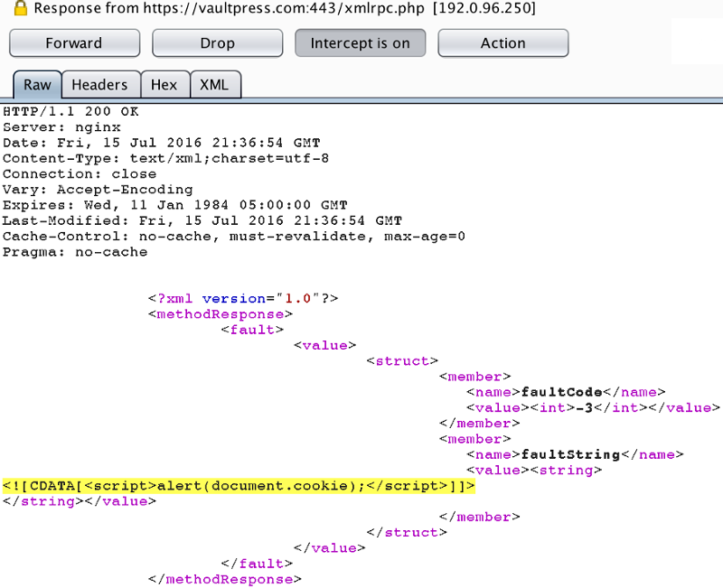
Task: Open the Action menu
Action: (x=503, y=43)
